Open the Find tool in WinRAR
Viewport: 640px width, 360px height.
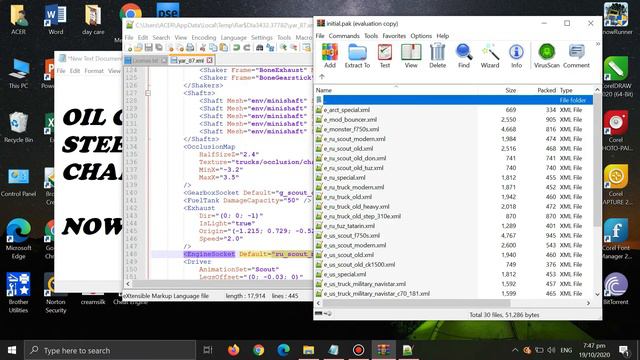tap(464, 56)
